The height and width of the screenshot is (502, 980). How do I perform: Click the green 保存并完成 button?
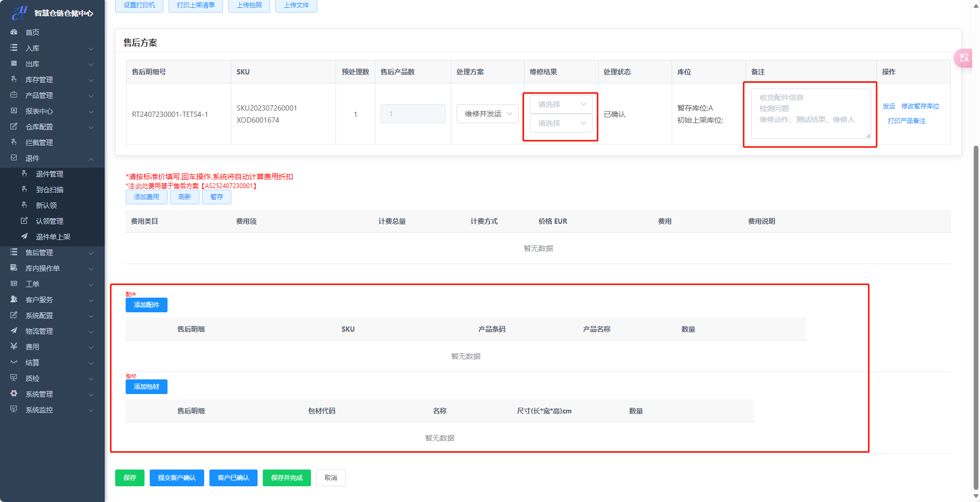[x=287, y=478]
